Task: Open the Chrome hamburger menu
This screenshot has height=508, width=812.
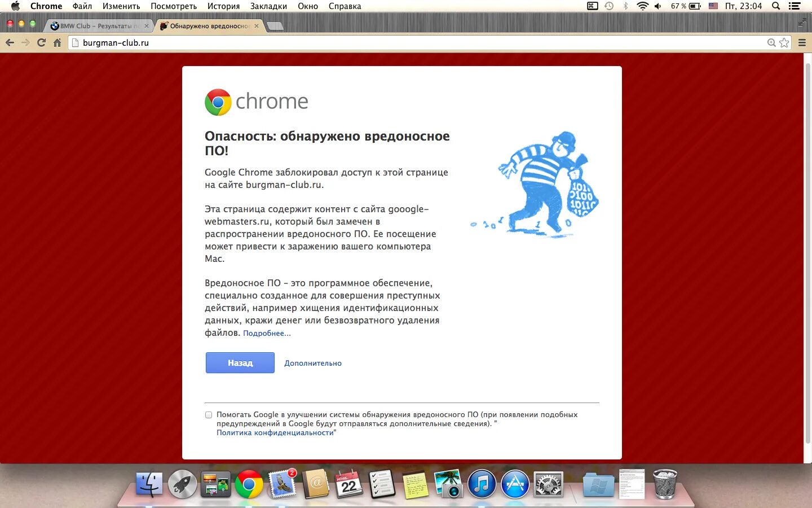Action: click(x=802, y=42)
